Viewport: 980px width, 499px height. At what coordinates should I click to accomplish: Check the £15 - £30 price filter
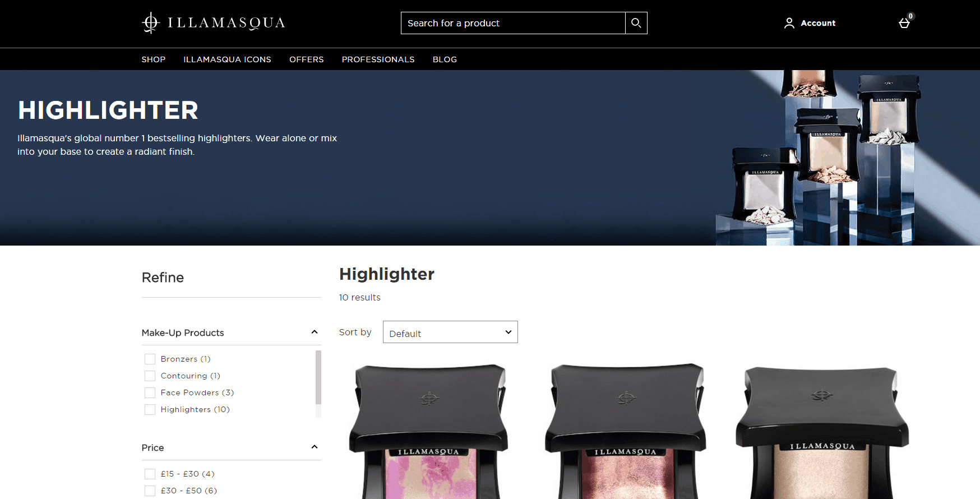pyautogui.click(x=150, y=474)
